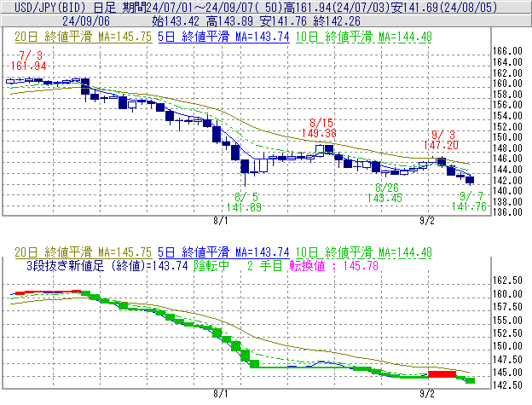Click the 転換値 : 145.78 value

tap(334, 265)
